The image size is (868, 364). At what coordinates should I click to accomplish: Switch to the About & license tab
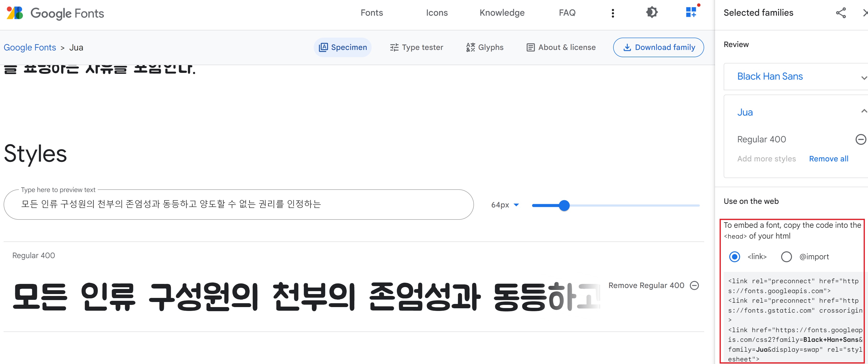[561, 47]
